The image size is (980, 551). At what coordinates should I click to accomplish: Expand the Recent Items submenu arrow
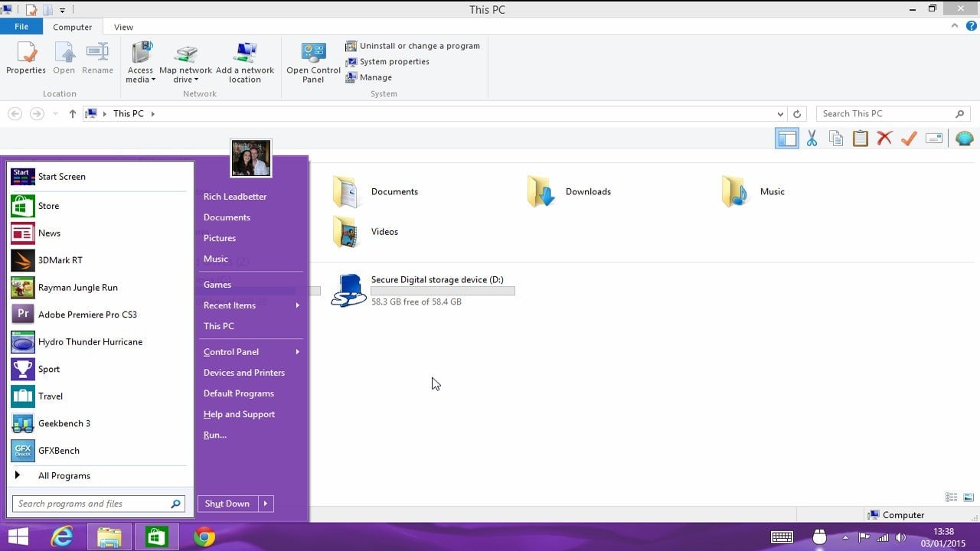coord(297,305)
